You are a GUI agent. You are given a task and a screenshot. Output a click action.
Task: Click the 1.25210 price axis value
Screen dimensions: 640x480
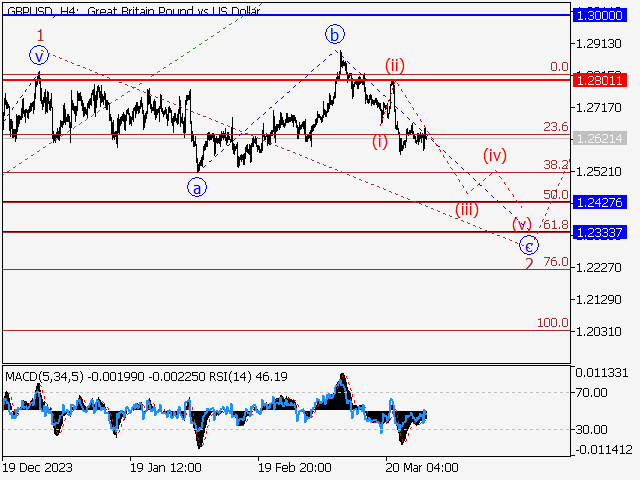click(x=598, y=171)
